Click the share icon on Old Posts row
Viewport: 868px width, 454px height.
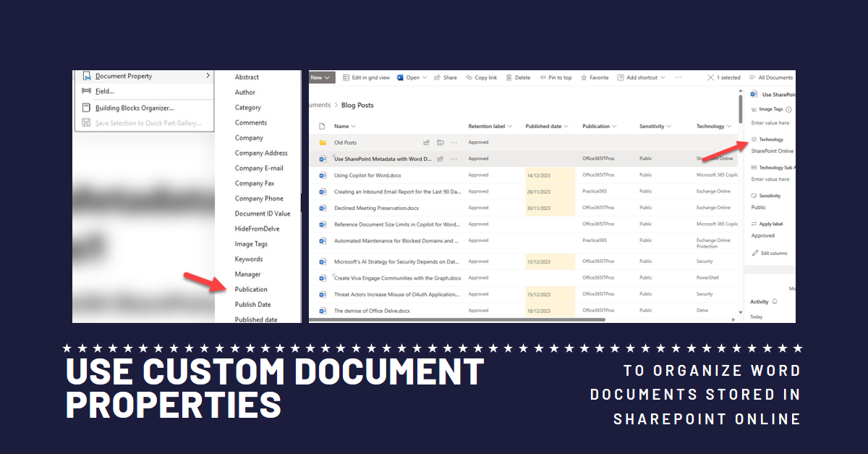click(x=426, y=143)
